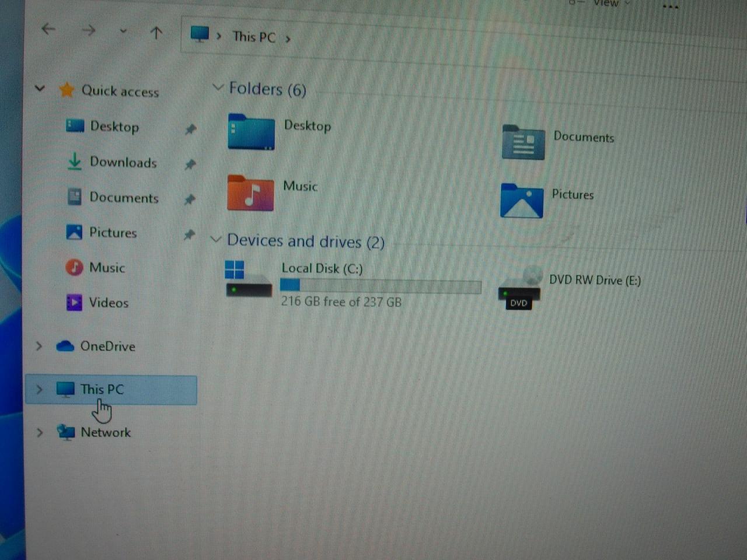Viewport: 747px width, 560px height.
Task: Select Videos in Quick access sidebar
Action: tap(108, 303)
